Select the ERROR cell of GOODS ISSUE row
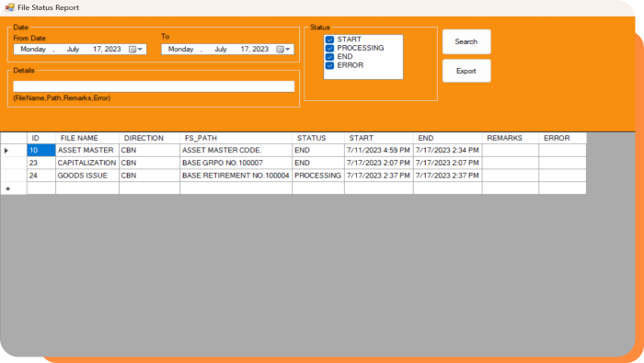The width and height of the screenshot is (644, 363). (x=562, y=176)
